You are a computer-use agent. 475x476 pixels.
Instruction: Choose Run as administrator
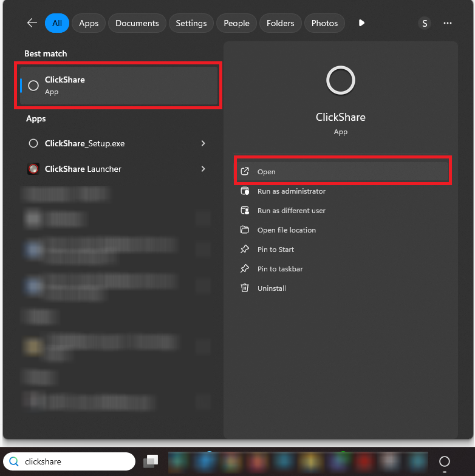343,191
